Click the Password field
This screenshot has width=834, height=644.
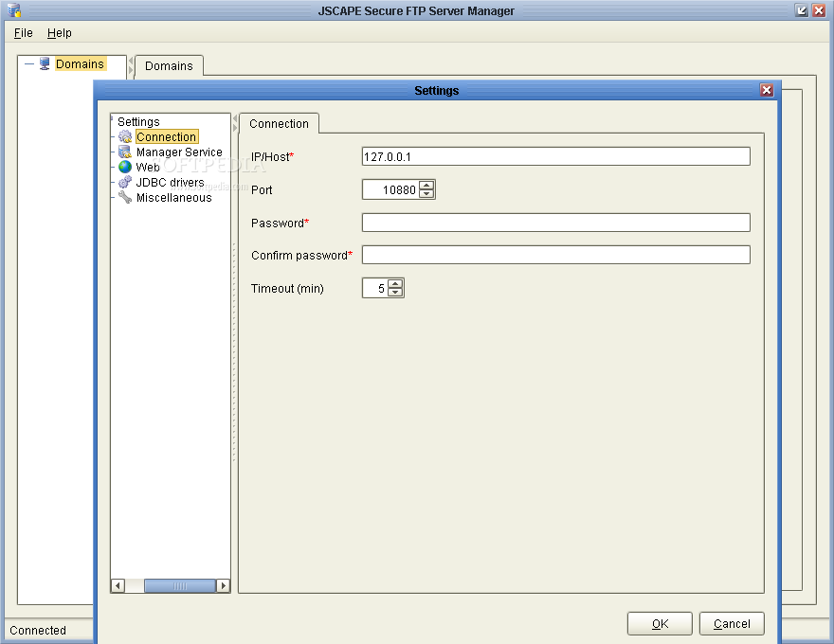(x=555, y=223)
